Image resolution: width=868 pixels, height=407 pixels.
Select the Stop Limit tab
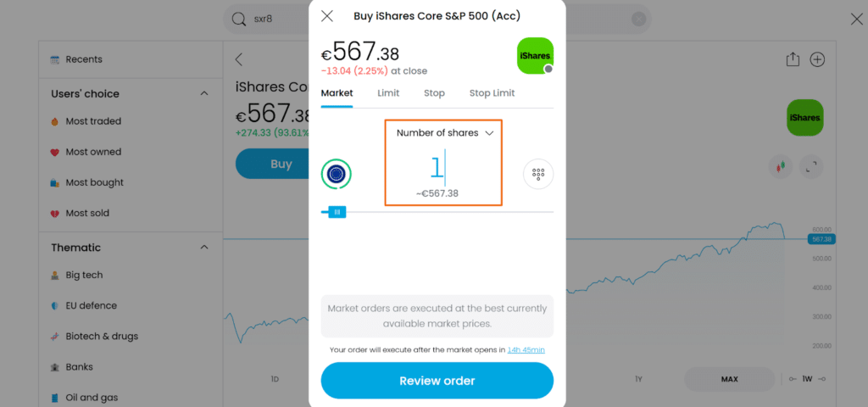click(492, 93)
